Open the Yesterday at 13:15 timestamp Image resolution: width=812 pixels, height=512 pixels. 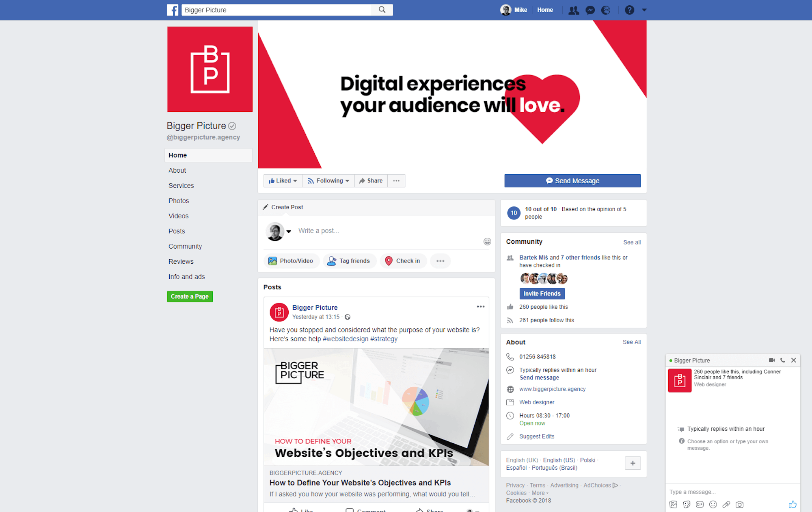[316, 317]
